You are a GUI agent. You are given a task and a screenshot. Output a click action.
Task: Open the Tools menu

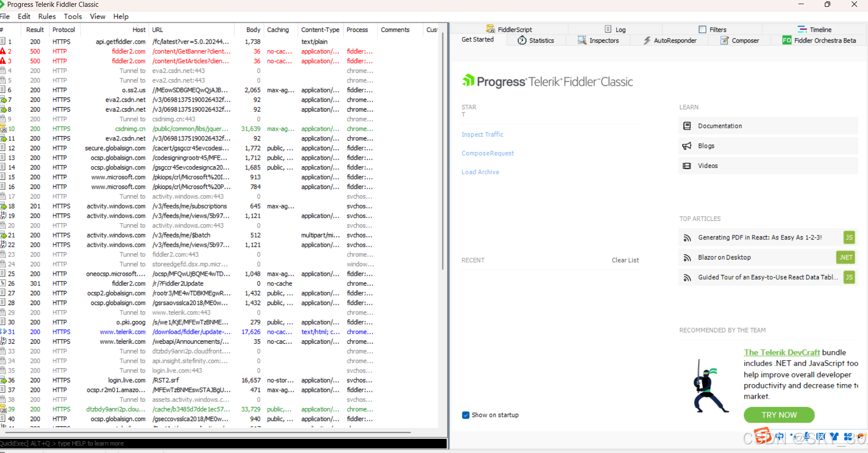[73, 16]
